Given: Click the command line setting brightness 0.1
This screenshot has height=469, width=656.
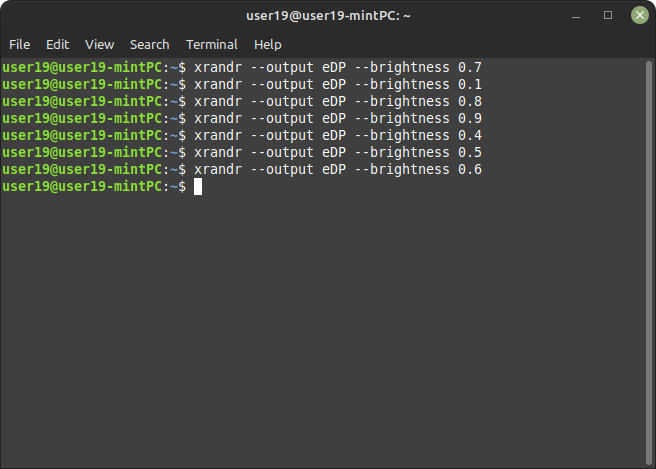Looking at the screenshot, I should 338,84.
